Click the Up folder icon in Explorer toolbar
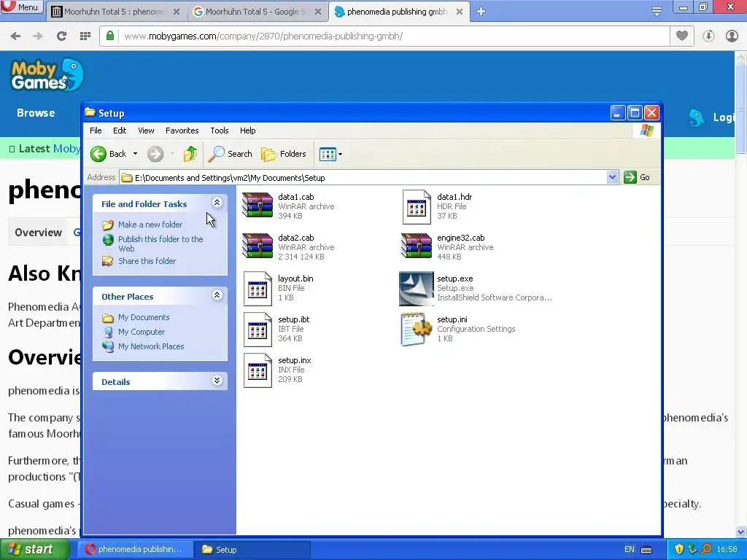The image size is (747, 560). [190, 154]
